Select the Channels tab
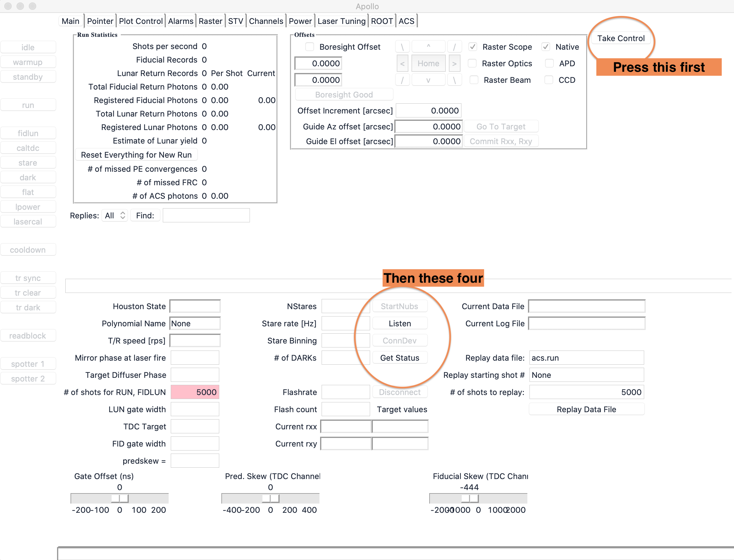 (266, 21)
